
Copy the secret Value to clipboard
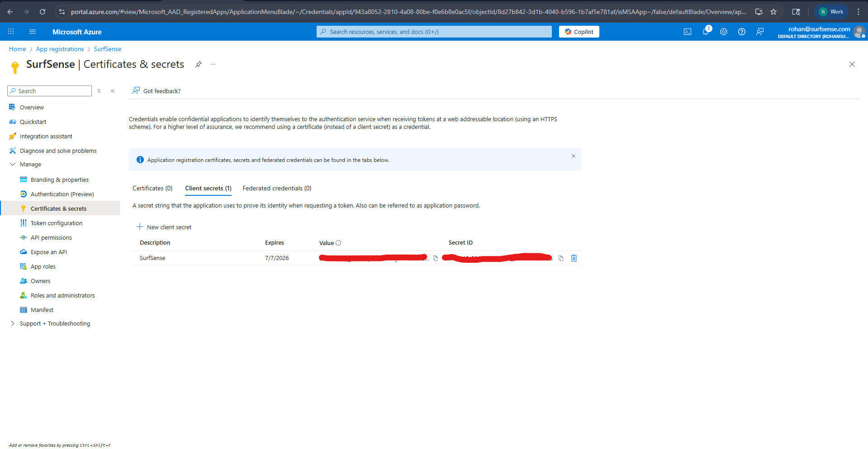click(436, 258)
